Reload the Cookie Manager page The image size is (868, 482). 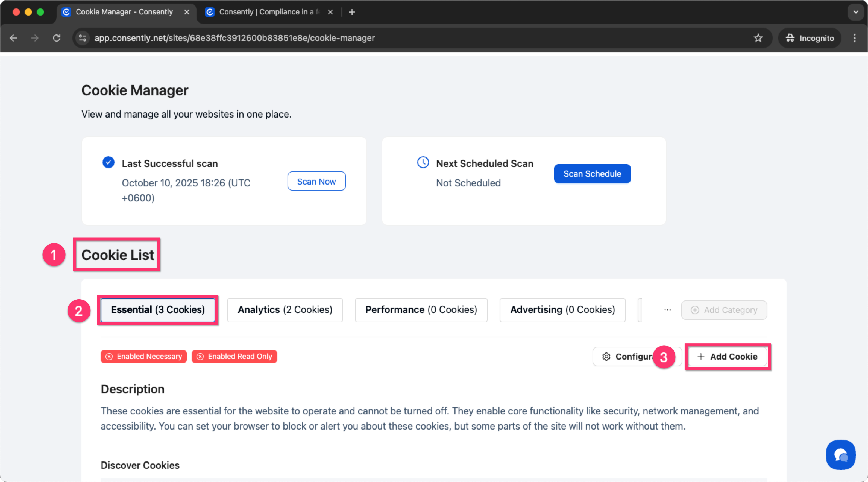(57, 38)
